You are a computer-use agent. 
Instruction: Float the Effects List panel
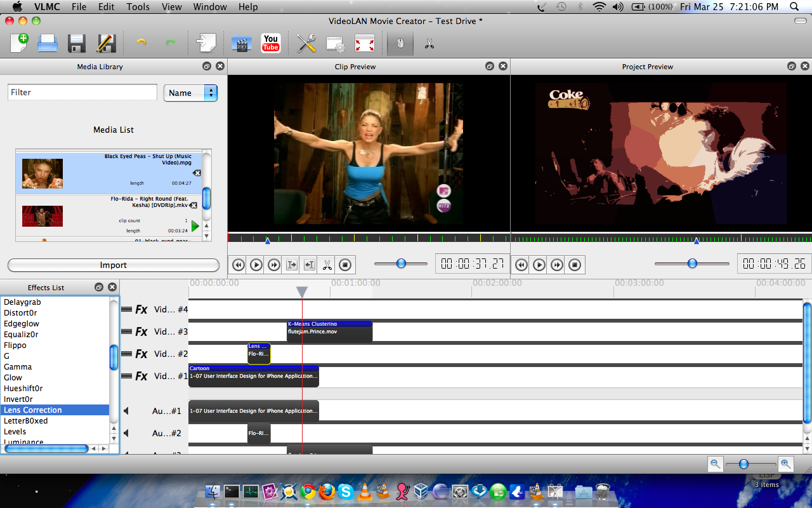coord(99,288)
